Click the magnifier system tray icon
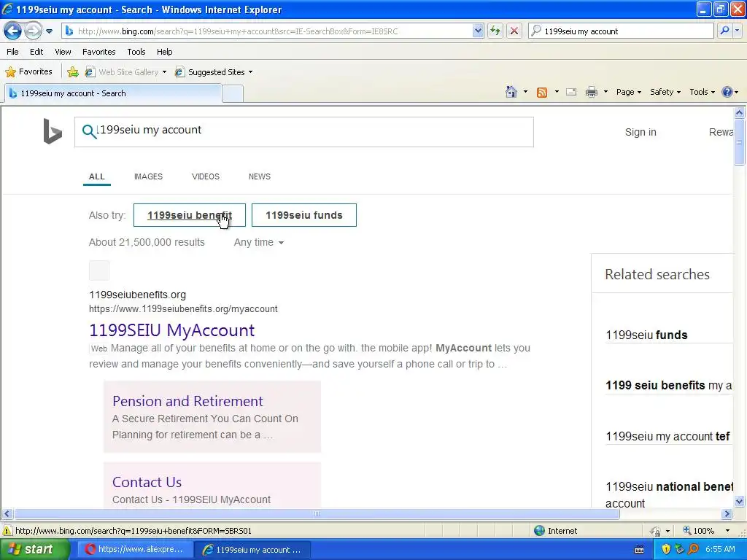Viewport: 747px width, 560px height. pyautogui.click(x=694, y=549)
